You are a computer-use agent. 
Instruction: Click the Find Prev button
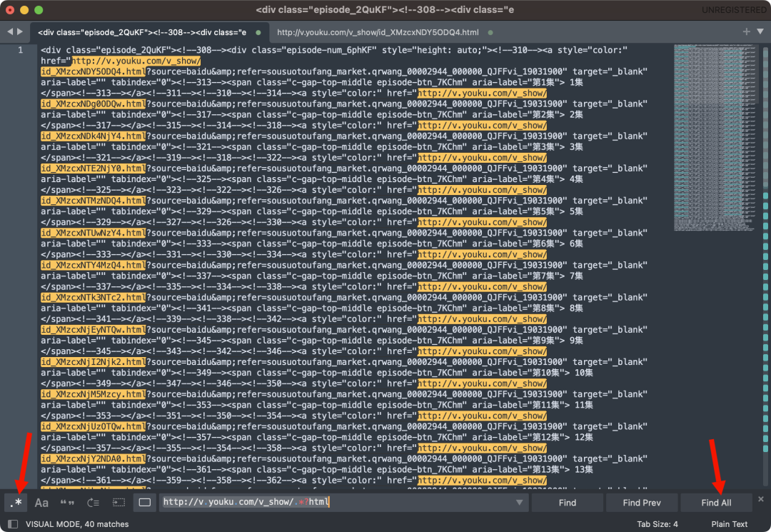coord(642,503)
